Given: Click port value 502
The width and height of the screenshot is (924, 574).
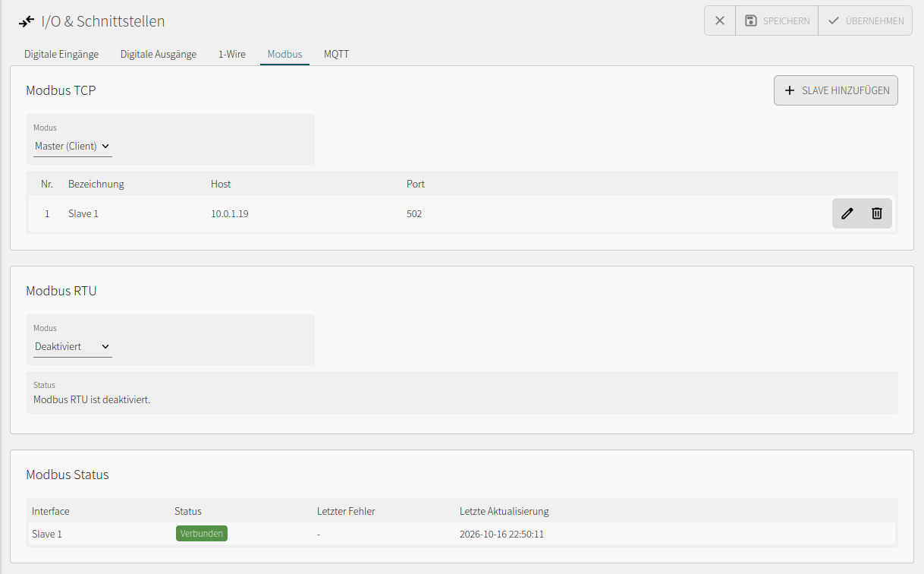Looking at the screenshot, I should tap(414, 214).
